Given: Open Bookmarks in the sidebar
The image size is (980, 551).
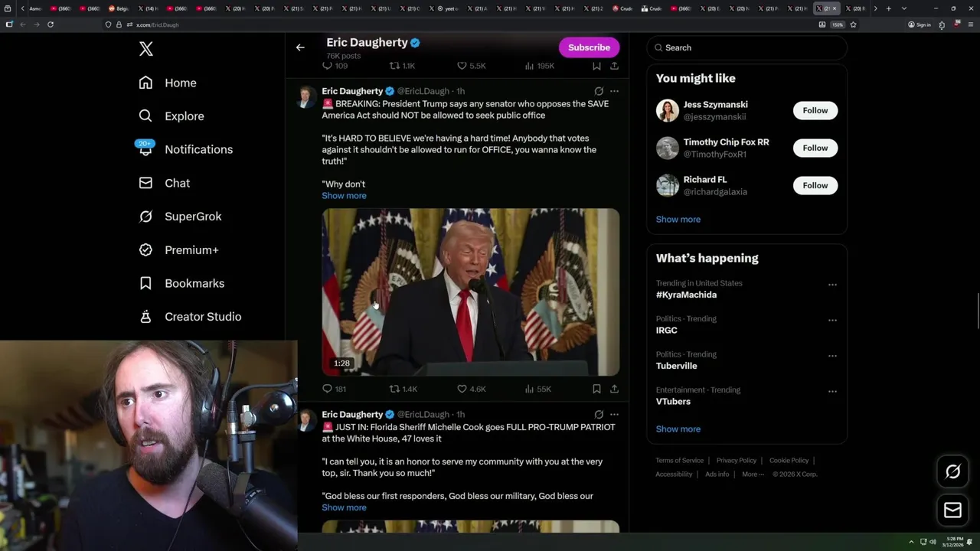Looking at the screenshot, I should pos(181,283).
